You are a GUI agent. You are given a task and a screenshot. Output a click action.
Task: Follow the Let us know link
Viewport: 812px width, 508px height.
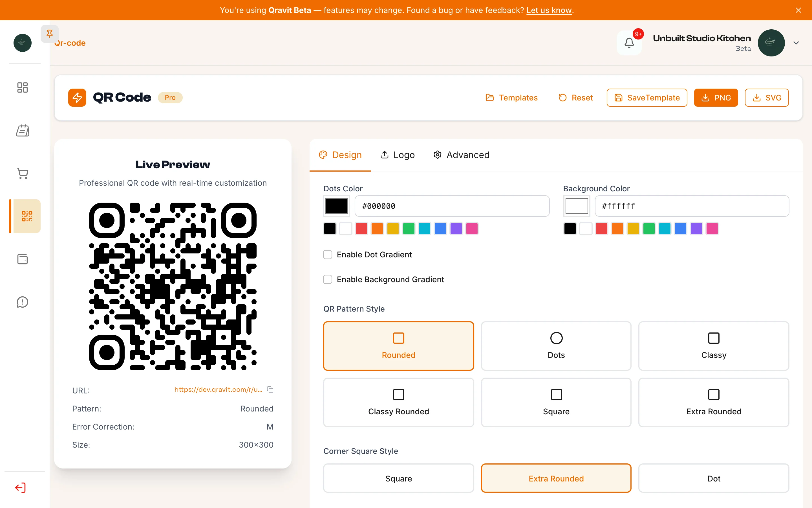[x=549, y=10]
